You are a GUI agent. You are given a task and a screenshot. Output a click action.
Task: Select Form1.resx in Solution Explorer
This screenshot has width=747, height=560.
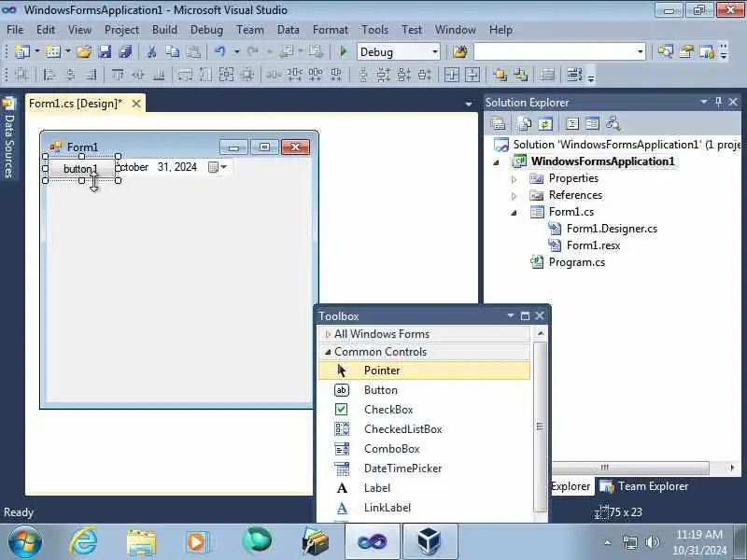pyautogui.click(x=593, y=245)
